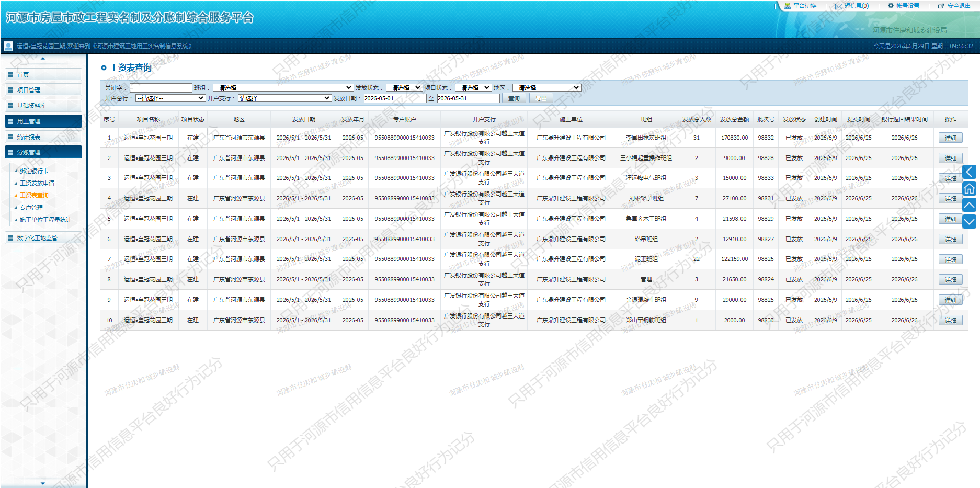Click grid icon beside 项目管理
980x488 pixels.
click(10, 90)
